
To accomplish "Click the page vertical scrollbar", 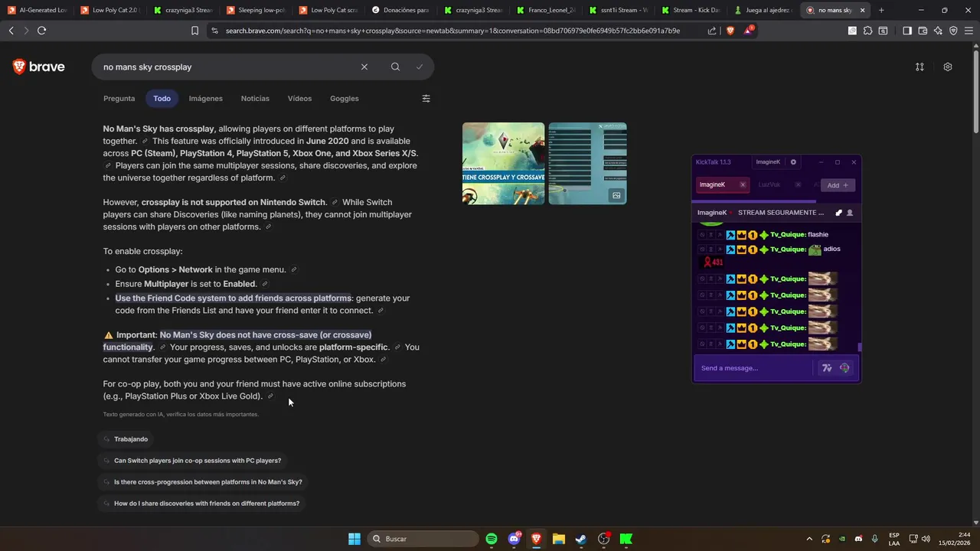I will 975,90.
